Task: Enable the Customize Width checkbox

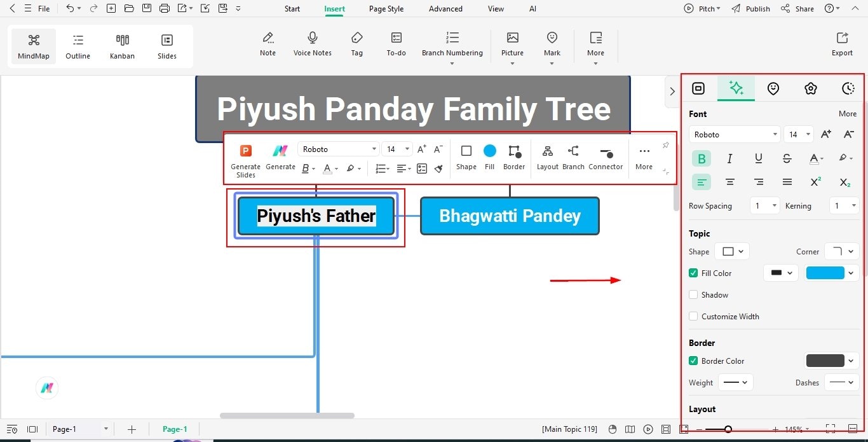Action: pos(693,316)
